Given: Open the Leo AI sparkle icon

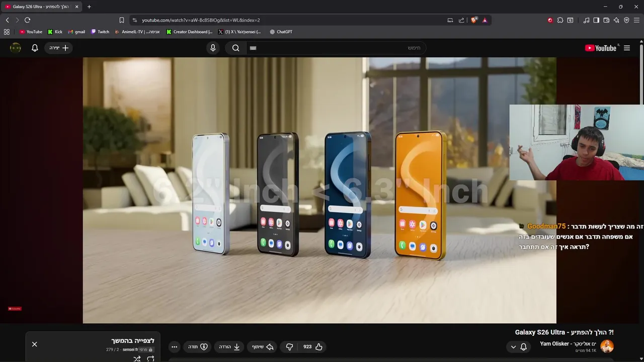Looking at the screenshot, I should click(x=616, y=20).
